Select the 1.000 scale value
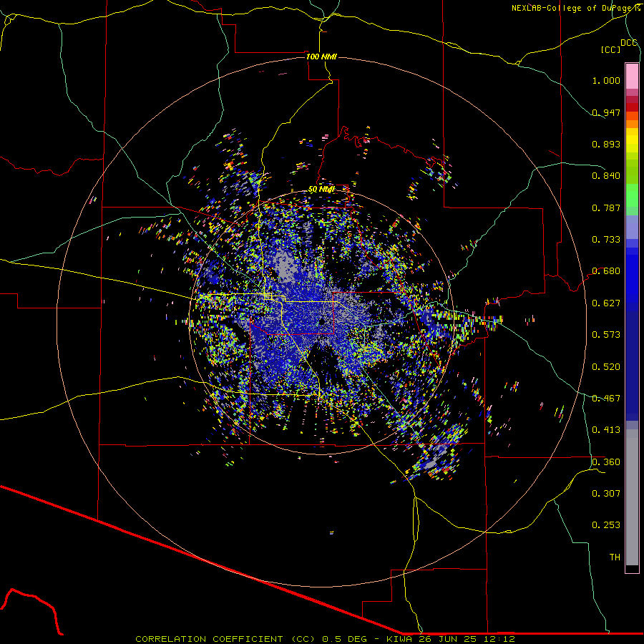The width and height of the screenshot is (644, 644). click(606, 80)
